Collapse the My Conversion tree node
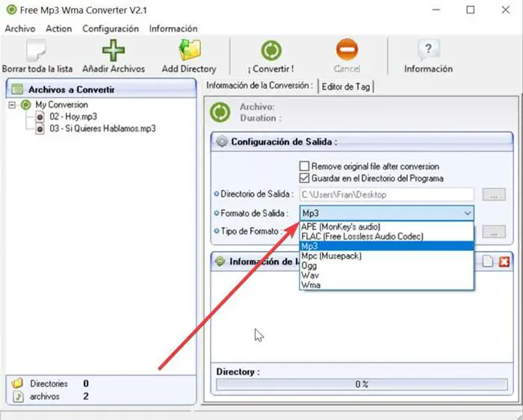Screen dimensions: 523x420 coord(12,105)
